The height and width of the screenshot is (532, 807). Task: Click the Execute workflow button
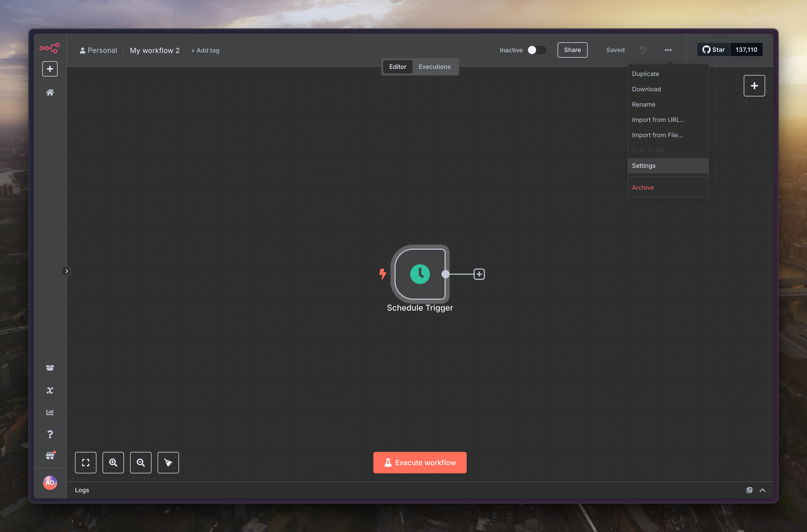point(420,462)
